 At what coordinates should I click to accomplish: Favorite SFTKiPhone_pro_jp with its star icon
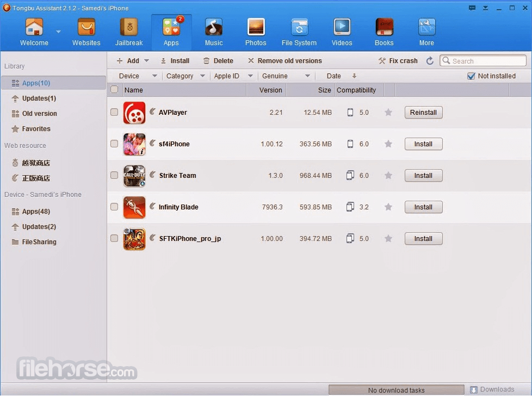point(388,239)
